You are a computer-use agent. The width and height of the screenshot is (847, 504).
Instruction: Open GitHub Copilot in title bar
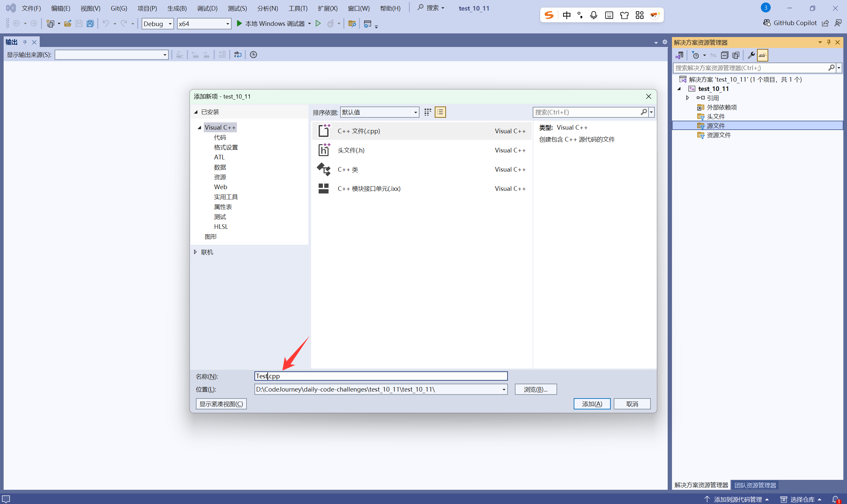[x=790, y=23]
